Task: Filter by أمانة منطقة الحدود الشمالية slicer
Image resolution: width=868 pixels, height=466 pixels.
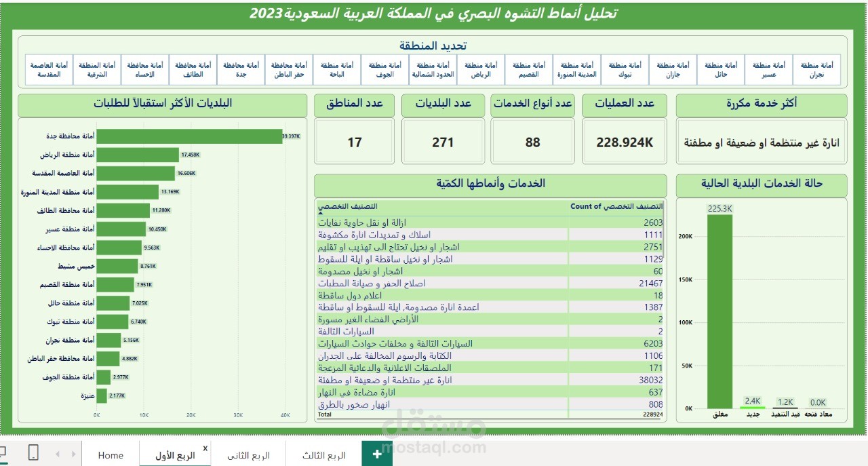Action: coord(433,70)
